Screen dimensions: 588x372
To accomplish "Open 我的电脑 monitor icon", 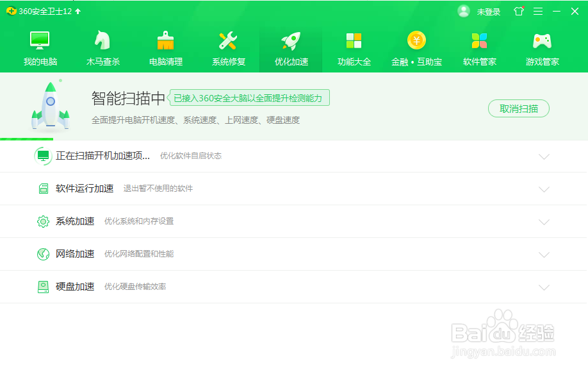I will click(x=40, y=40).
